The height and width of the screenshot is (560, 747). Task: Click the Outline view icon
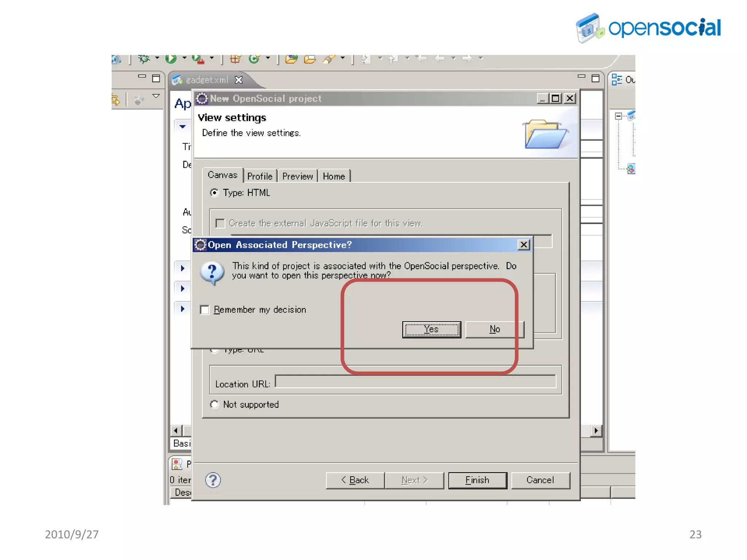click(617, 79)
